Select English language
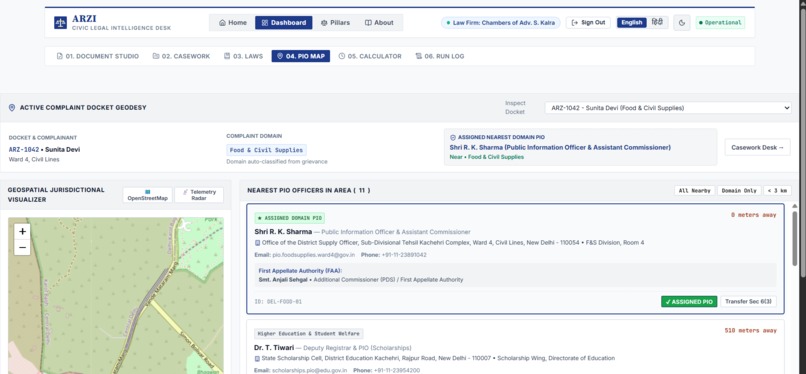Viewport: 806px width, 374px height. 632,23
